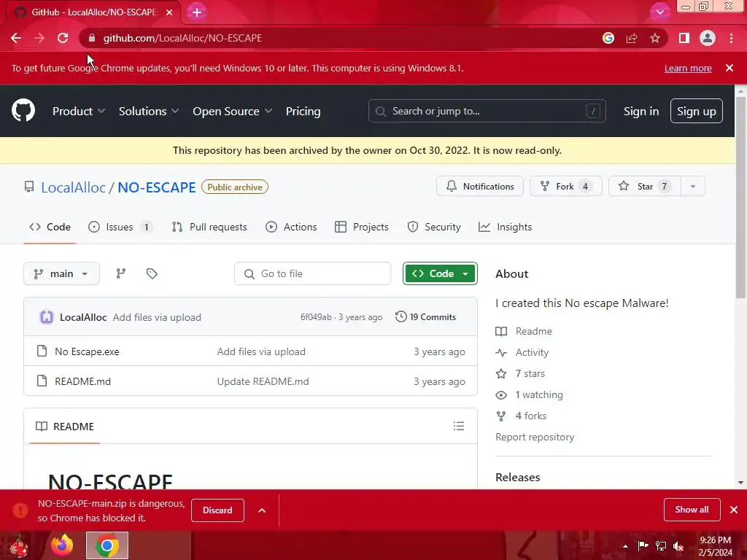Open the Pull requests tab
This screenshot has width=747, height=560.
click(209, 227)
